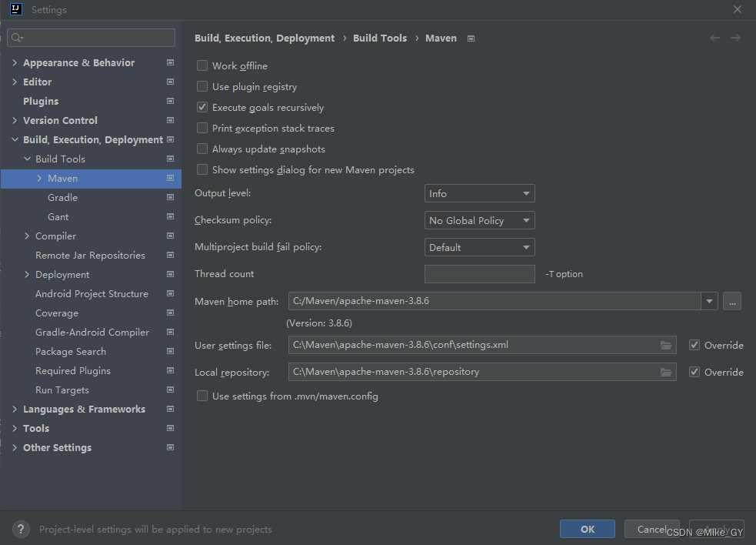This screenshot has width=756, height=545.
Task: Focus the settings search box
Action: point(92,38)
